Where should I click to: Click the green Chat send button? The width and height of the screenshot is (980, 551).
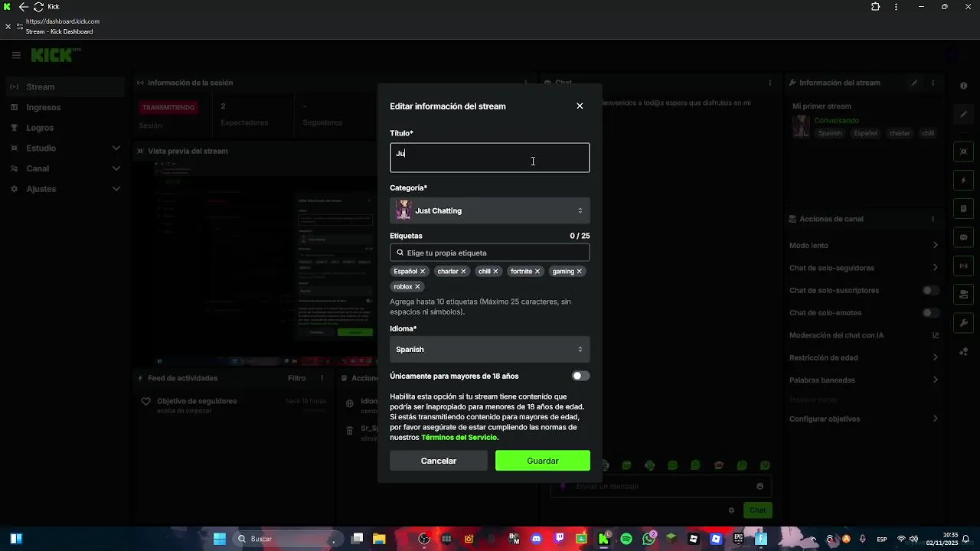(757, 510)
